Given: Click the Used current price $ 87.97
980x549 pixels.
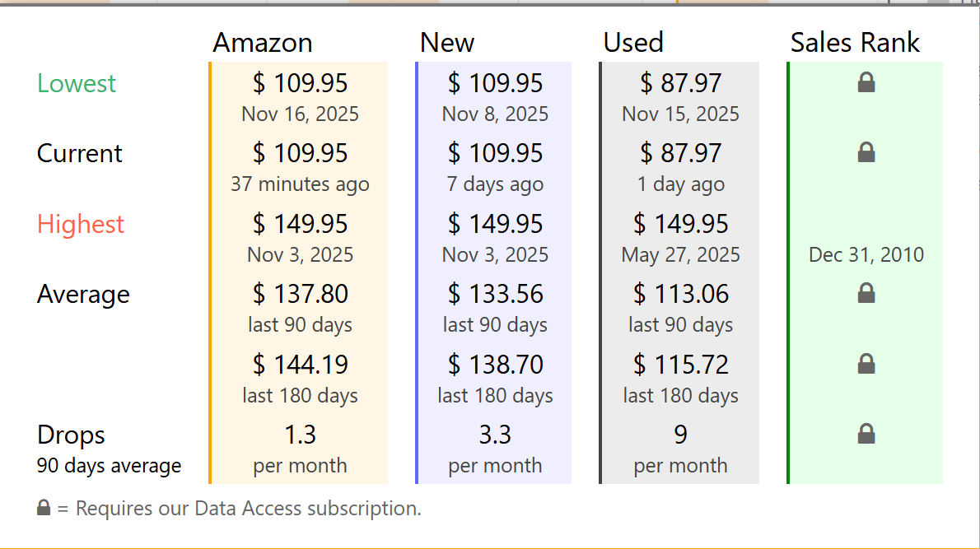Looking at the screenshot, I should pyautogui.click(x=680, y=153).
